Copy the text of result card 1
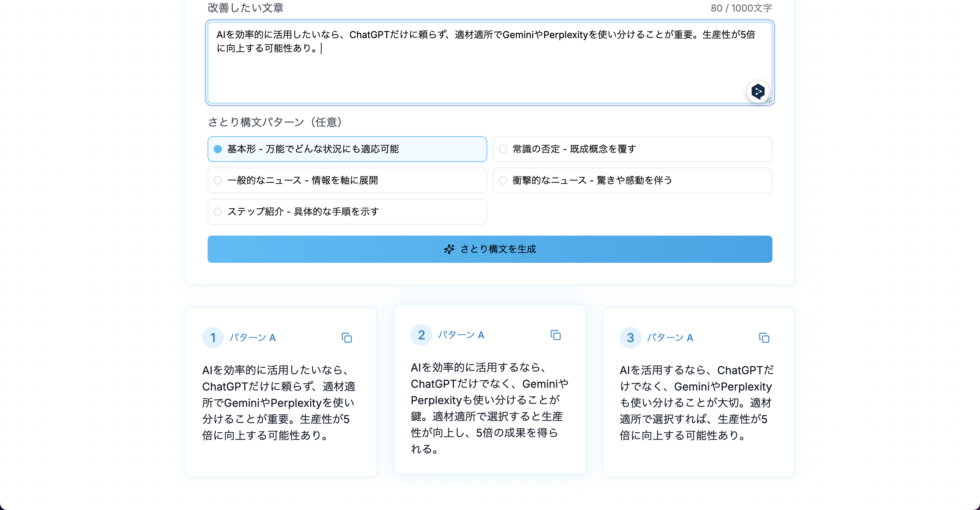The image size is (980, 510). 347,338
